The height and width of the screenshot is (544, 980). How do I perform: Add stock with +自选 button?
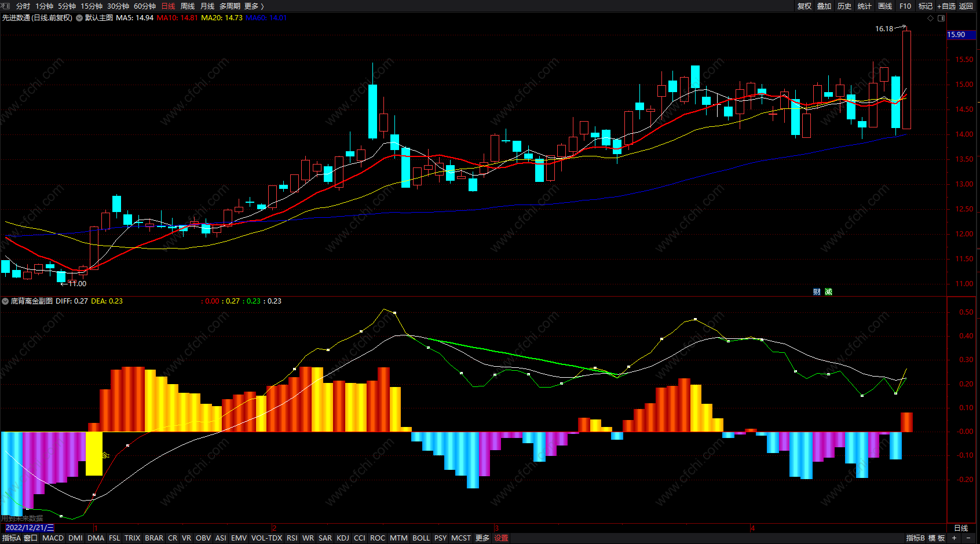click(946, 6)
